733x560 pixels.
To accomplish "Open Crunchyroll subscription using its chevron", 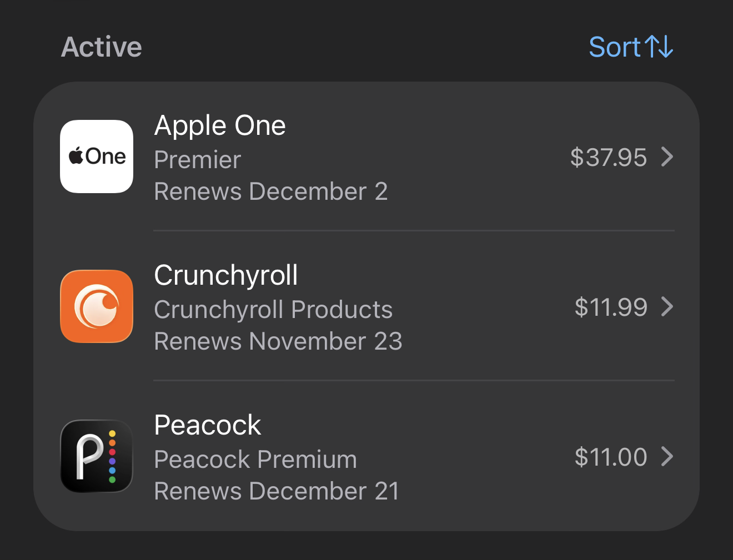I will pyautogui.click(x=667, y=306).
